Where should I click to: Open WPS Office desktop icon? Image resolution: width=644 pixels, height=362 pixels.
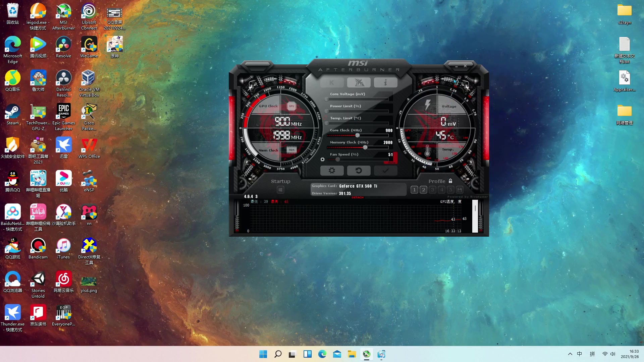89,148
